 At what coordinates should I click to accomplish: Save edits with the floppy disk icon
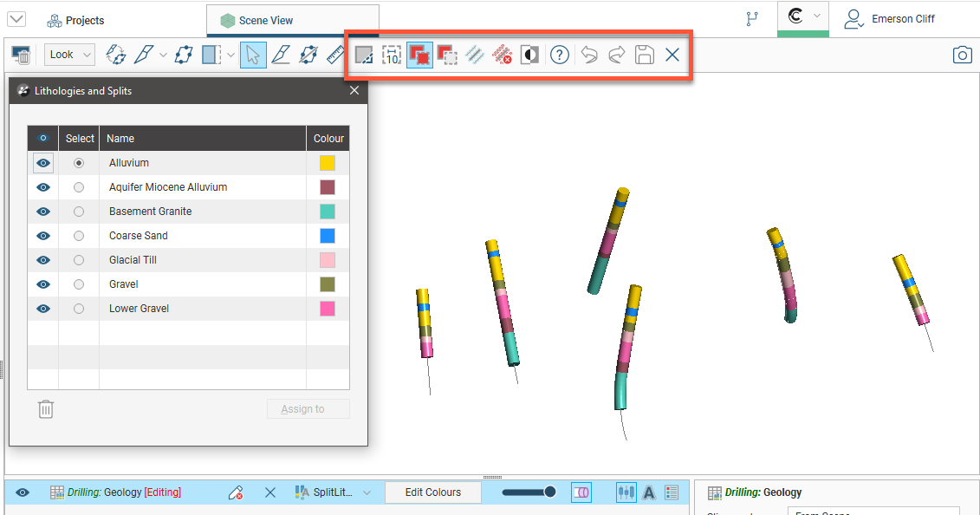coord(644,55)
